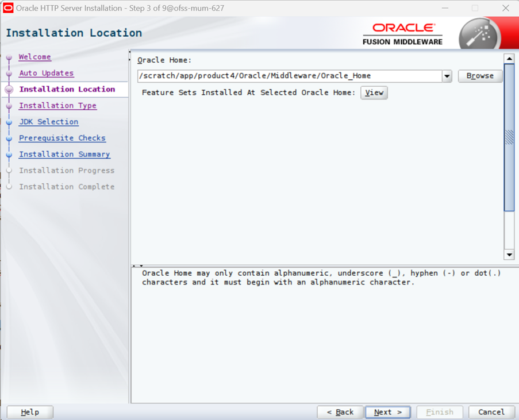Click the Welcome step bullet icon
Screen dimensions: 519x420
click(x=9, y=57)
